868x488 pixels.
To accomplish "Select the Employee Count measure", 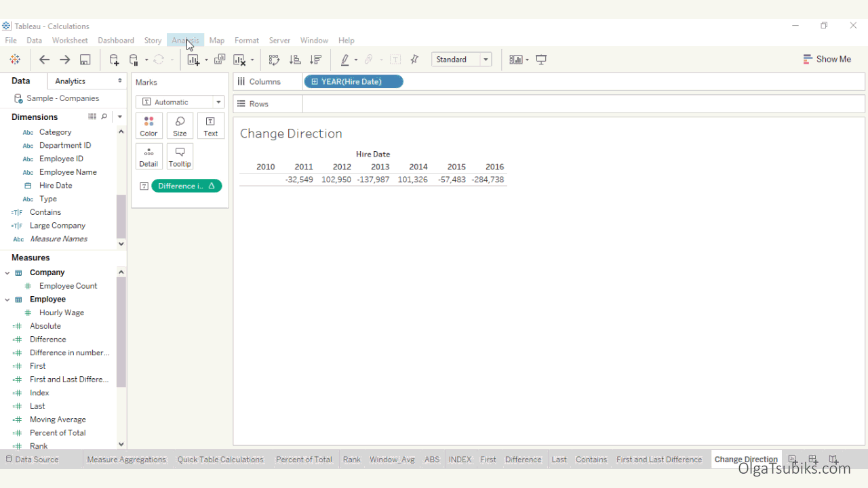I will pyautogui.click(x=68, y=286).
